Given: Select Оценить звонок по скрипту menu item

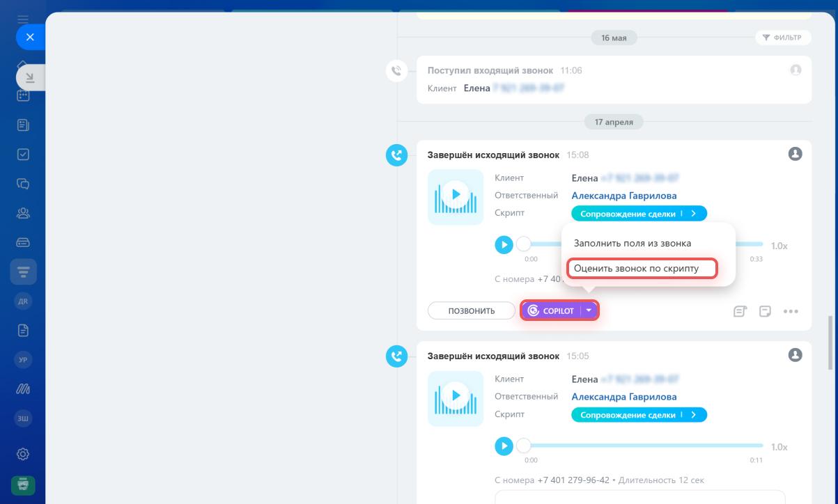Looking at the screenshot, I should pyautogui.click(x=642, y=268).
